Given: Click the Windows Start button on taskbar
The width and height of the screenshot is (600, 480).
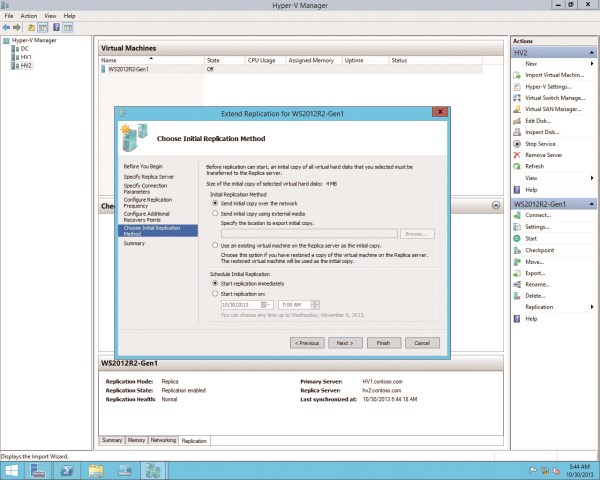Looking at the screenshot, I should (x=11, y=471).
